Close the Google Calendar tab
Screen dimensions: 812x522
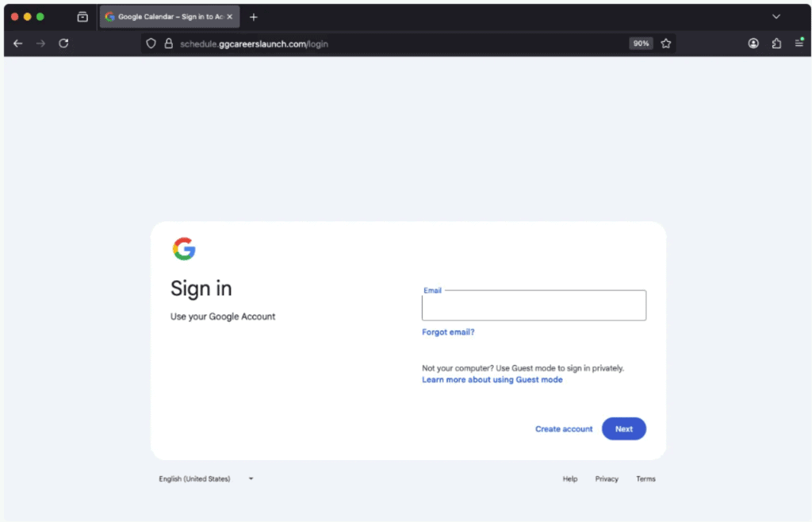(x=230, y=17)
